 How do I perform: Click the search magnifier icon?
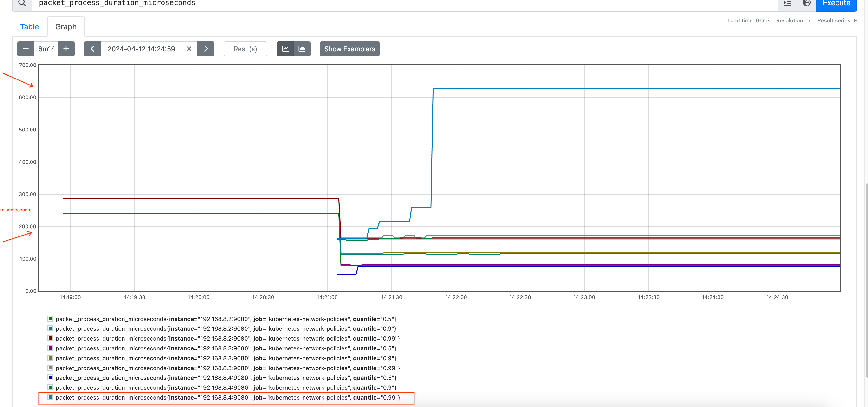coord(22,3)
